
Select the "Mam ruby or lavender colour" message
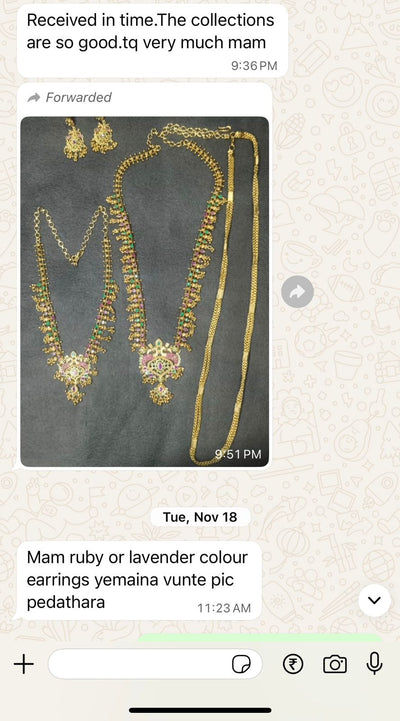139,580
